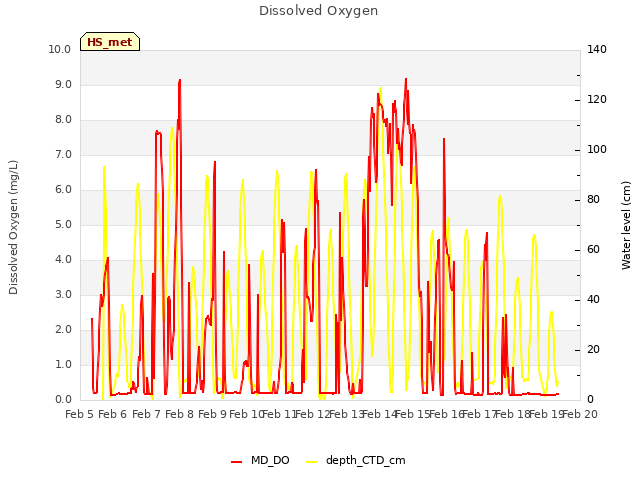Image resolution: width=640 pixels, height=480 pixels.
Task: Click the 6.0 left axis tick label
Action: point(63,190)
